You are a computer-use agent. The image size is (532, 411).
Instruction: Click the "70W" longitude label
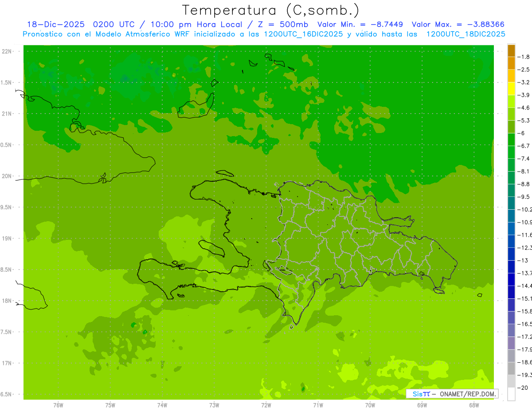(x=370, y=405)
